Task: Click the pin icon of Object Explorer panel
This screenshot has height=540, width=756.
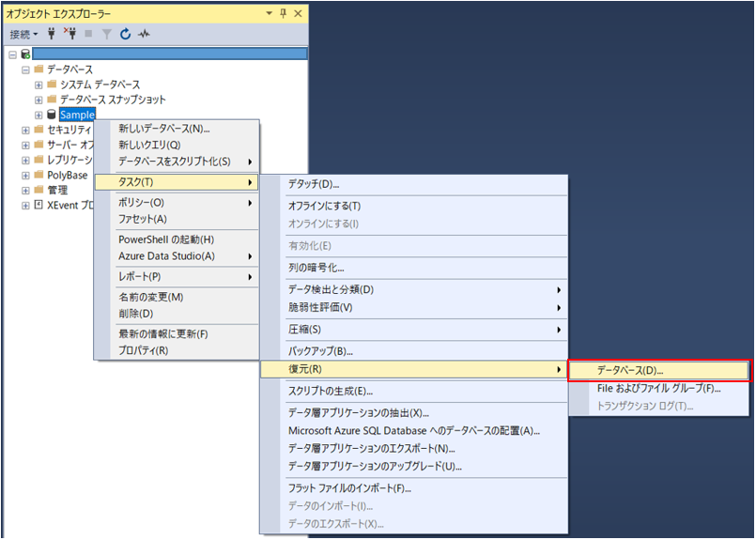Action: point(283,13)
